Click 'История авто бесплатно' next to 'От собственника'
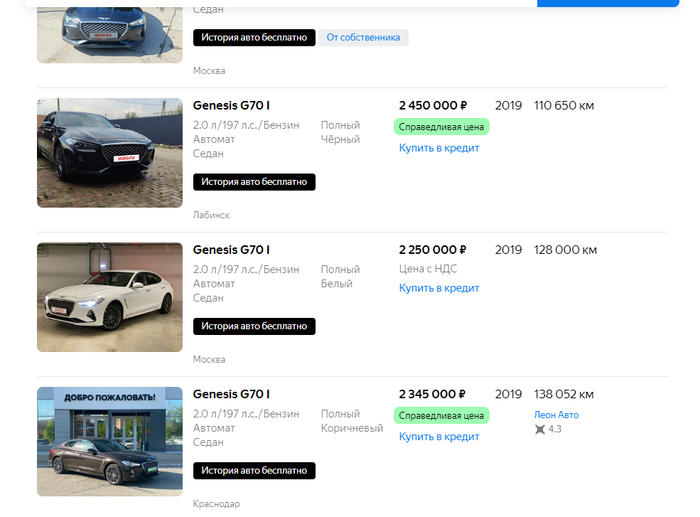The image size is (700, 517). point(254,38)
